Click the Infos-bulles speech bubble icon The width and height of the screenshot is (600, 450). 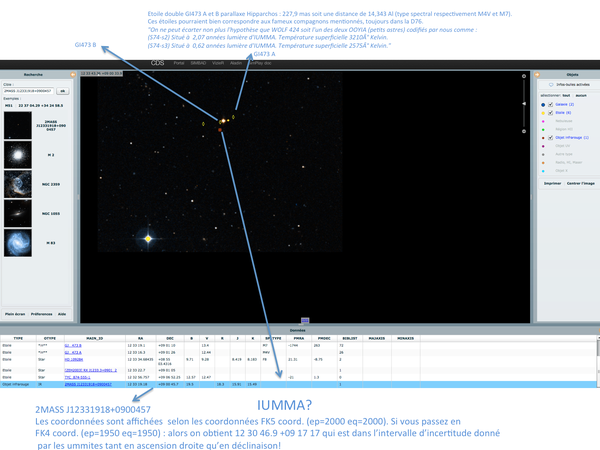click(x=551, y=85)
